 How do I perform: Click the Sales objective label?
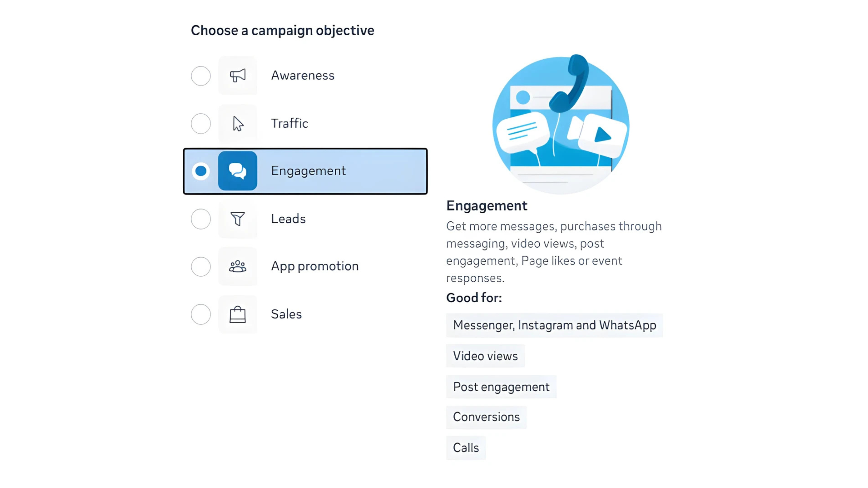coord(286,314)
